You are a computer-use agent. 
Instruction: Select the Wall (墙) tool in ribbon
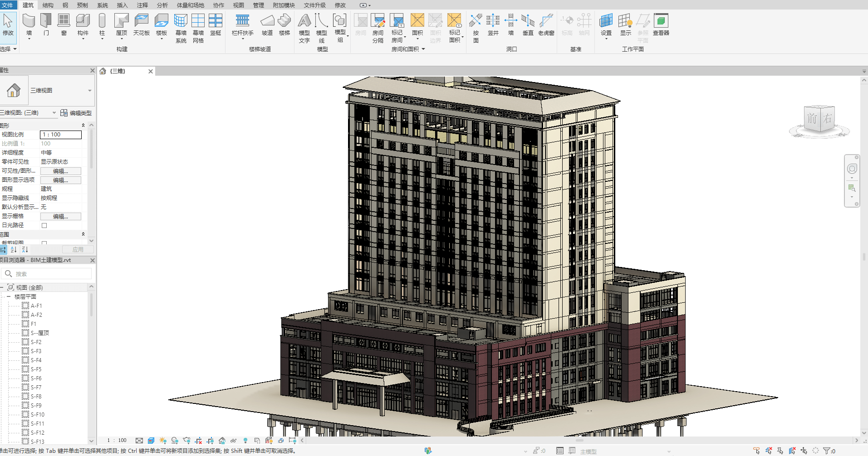click(29, 21)
